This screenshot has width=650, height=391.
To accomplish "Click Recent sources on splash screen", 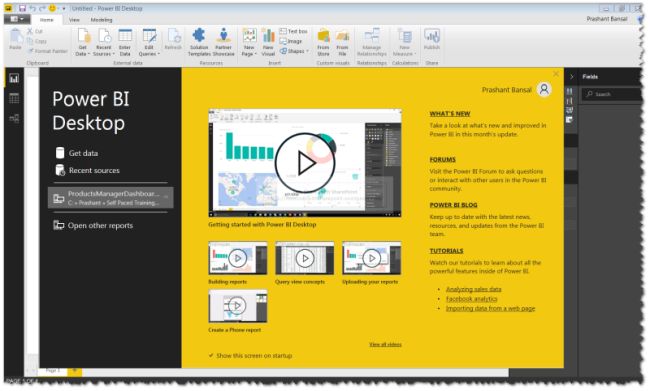I will 87,170.
